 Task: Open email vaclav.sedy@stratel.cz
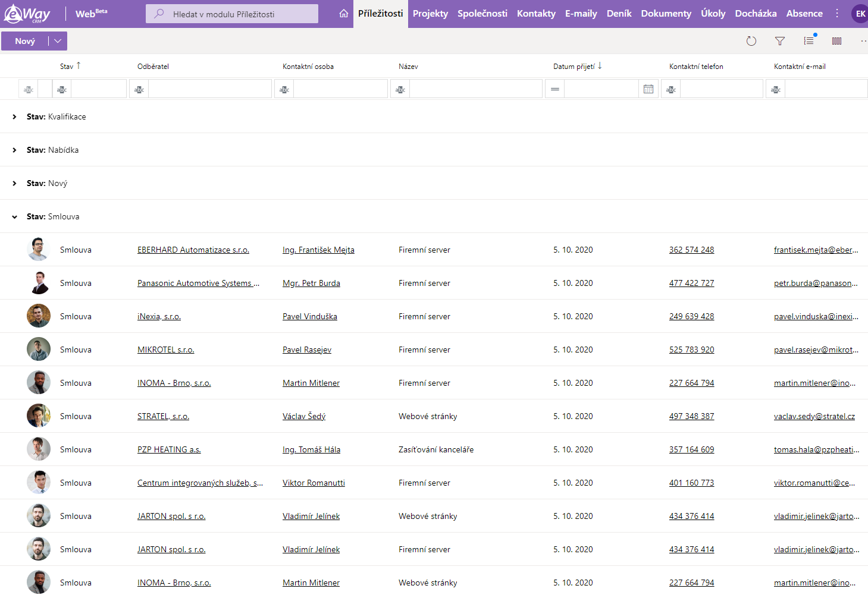814,416
